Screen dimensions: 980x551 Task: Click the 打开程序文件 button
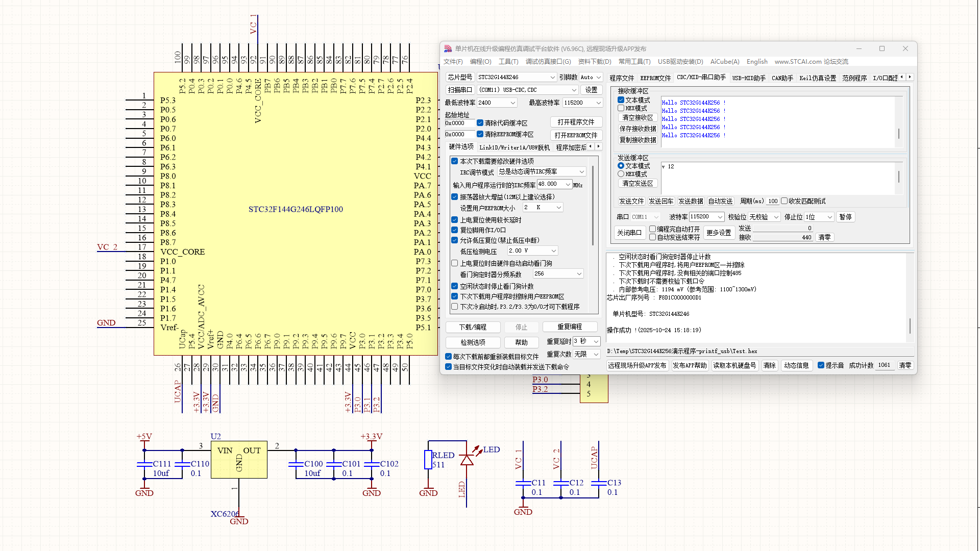pyautogui.click(x=576, y=122)
